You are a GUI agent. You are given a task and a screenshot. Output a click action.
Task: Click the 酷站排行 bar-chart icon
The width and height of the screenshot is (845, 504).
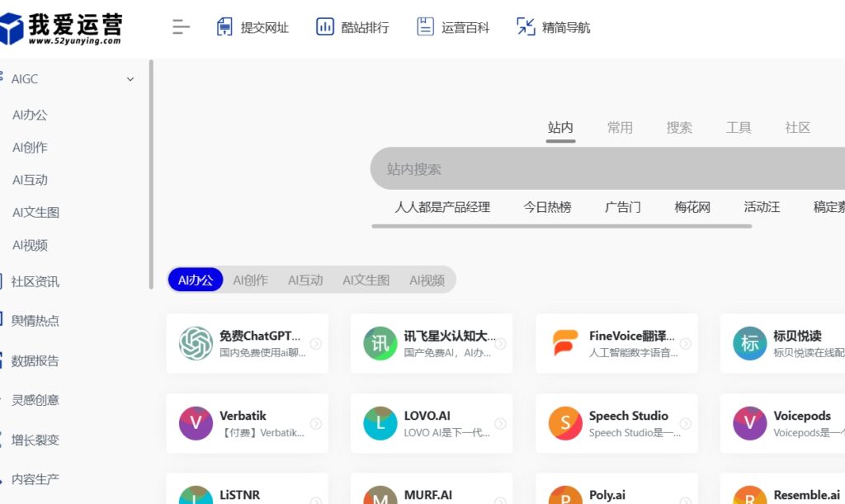coord(325,27)
